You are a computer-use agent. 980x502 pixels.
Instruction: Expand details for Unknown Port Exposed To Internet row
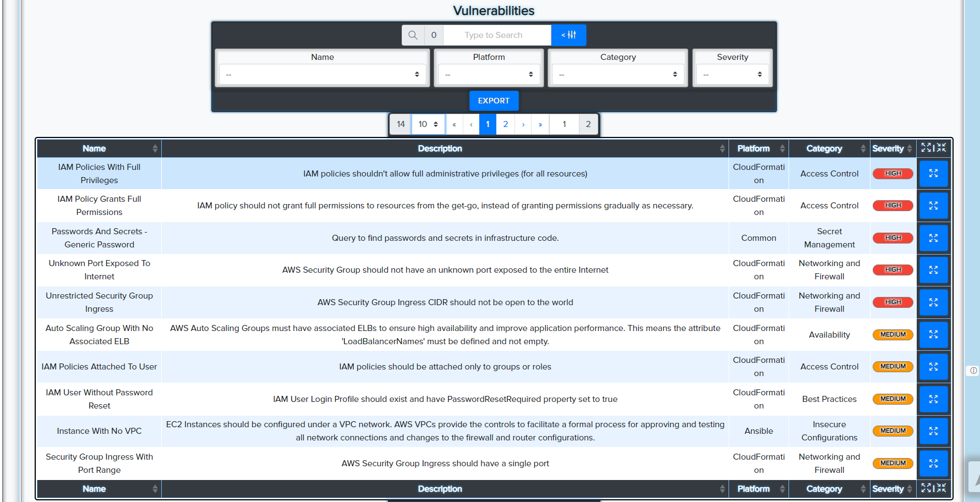click(x=933, y=270)
